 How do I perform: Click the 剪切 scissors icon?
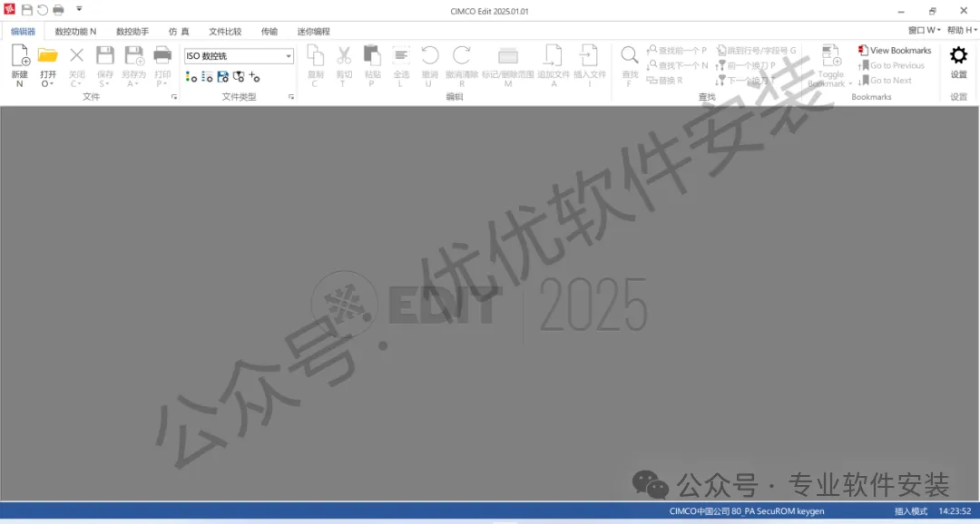coord(345,55)
